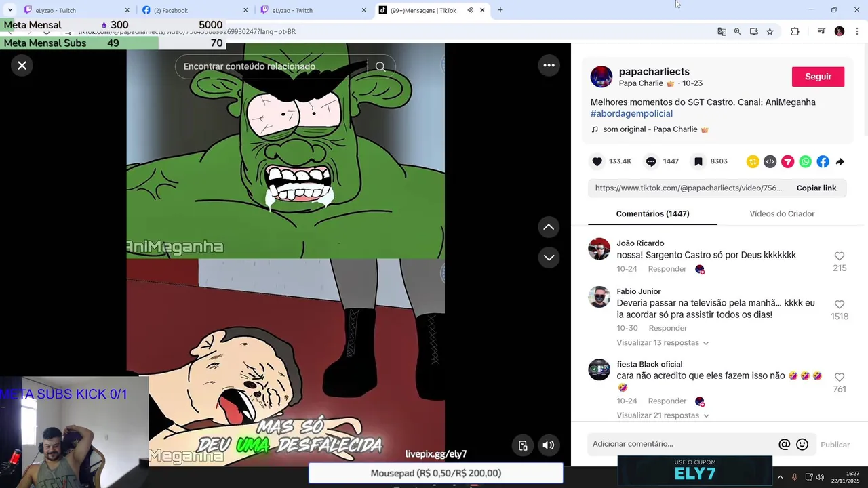Open the media control playlist icon
The width and height of the screenshot is (868, 488).
821,31
